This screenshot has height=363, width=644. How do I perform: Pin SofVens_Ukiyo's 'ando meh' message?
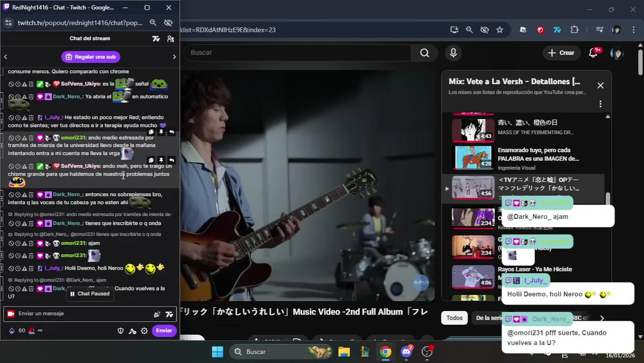point(161,160)
